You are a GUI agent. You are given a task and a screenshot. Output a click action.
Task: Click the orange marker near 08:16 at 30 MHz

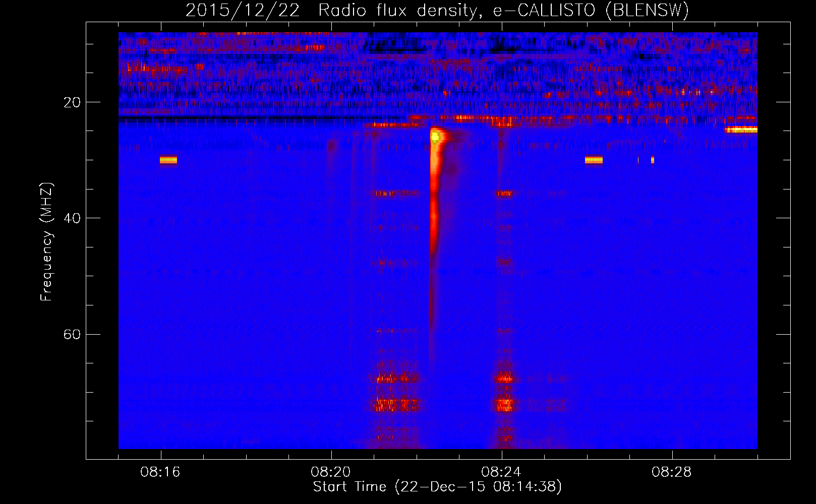(x=168, y=160)
